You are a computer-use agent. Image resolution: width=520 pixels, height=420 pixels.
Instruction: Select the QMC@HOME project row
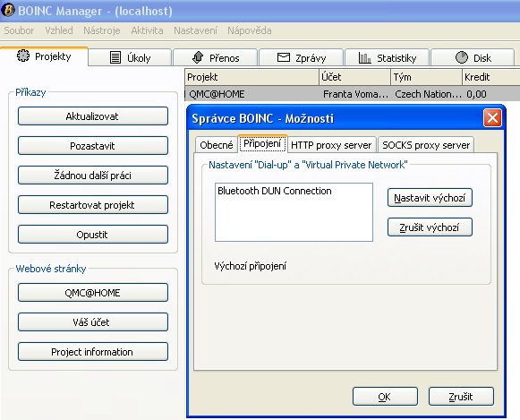click(x=353, y=94)
